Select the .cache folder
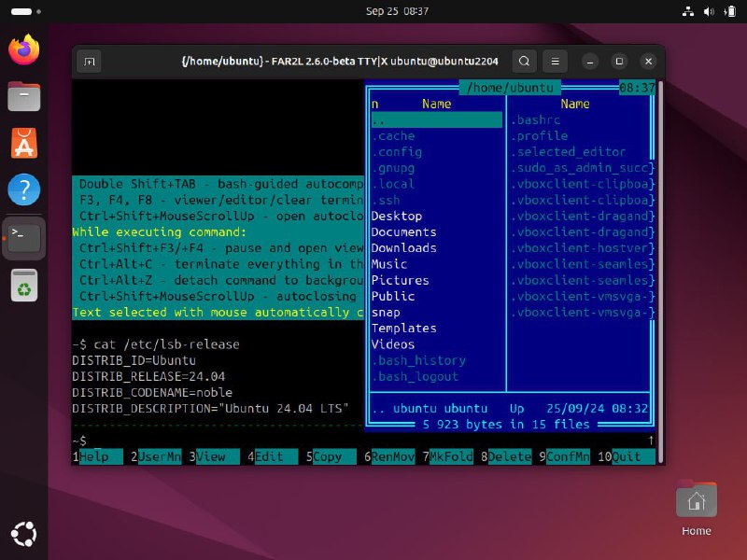The width and height of the screenshot is (747, 560). coord(436,136)
